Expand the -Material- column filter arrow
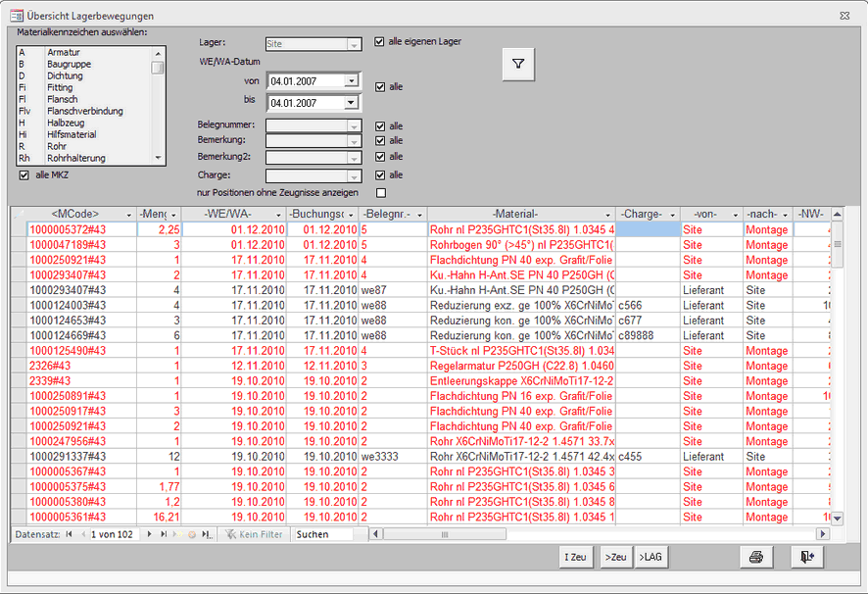The image size is (868, 594). (x=607, y=214)
